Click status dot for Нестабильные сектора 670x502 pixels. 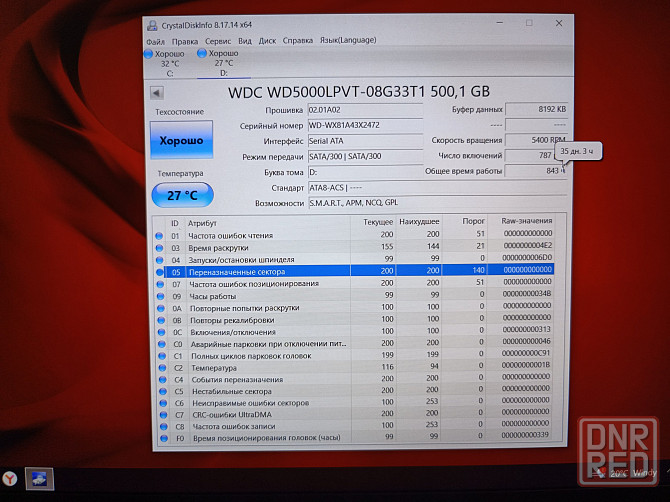click(163, 391)
